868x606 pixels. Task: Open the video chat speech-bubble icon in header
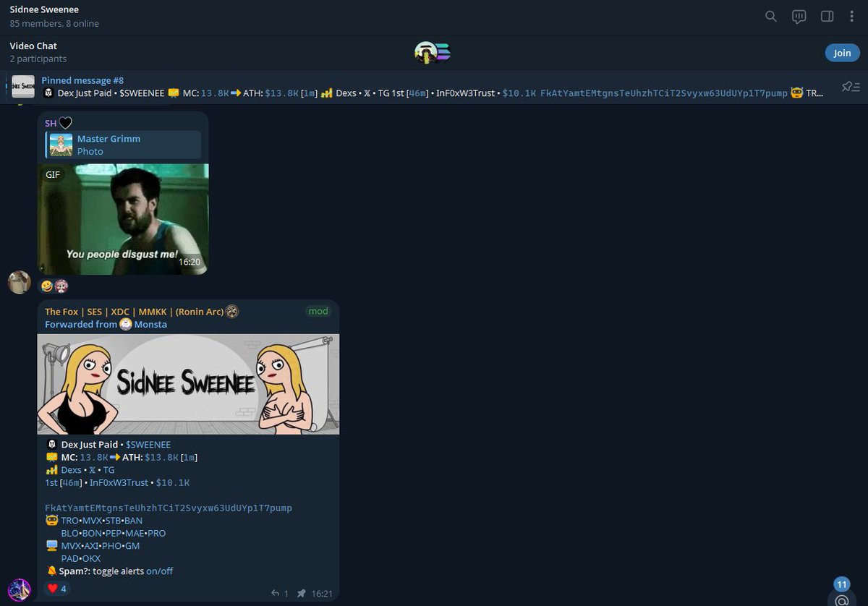[799, 16]
